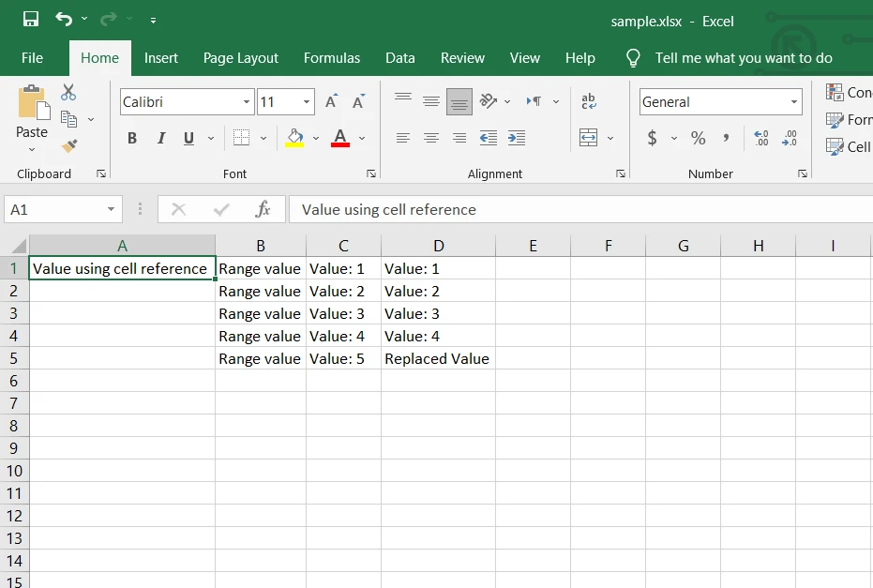Click the Cut scissors icon
Viewport: 873px width, 588px height.
(x=68, y=92)
